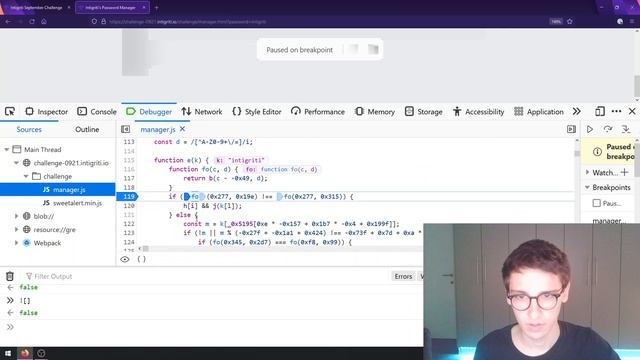This screenshot has width=640, height=360.
Task: Expand the blob:// source node
Action: point(16,216)
